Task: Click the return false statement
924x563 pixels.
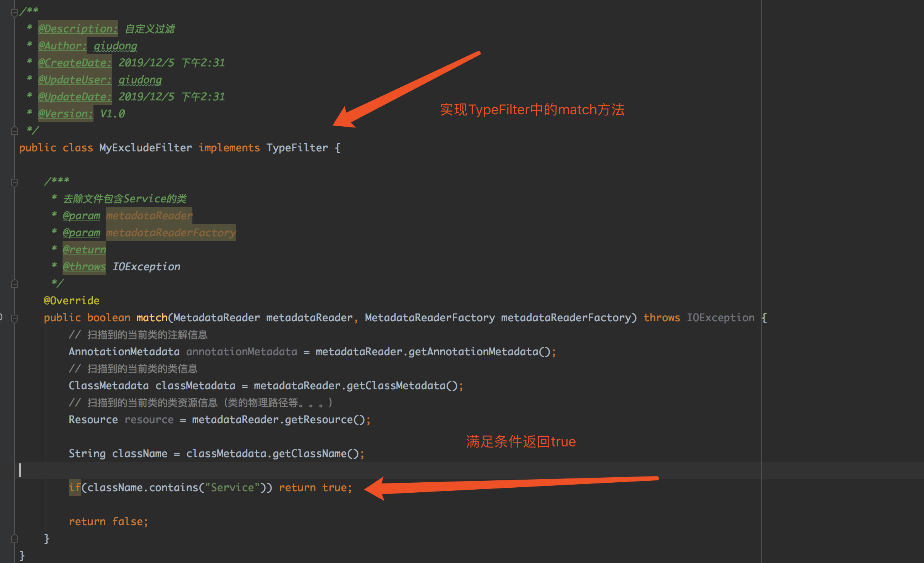Action: 108,521
